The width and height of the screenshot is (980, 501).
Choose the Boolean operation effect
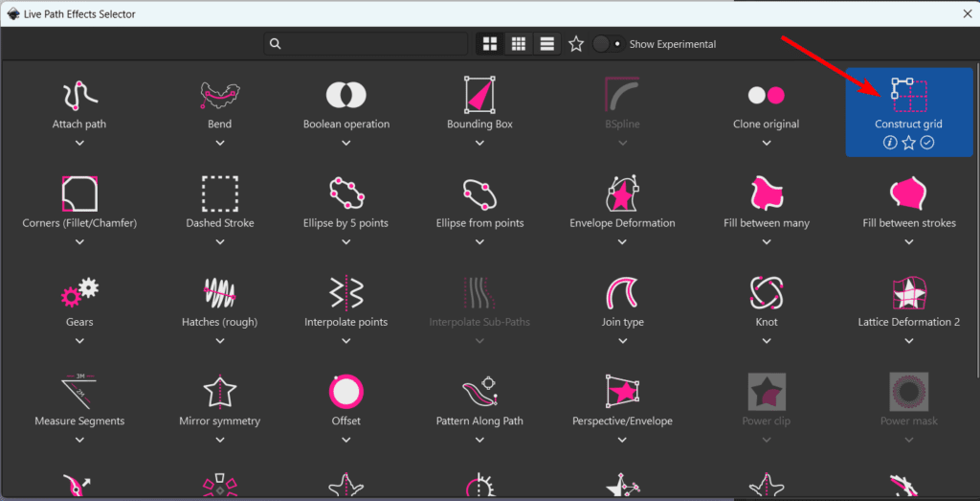tap(346, 96)
